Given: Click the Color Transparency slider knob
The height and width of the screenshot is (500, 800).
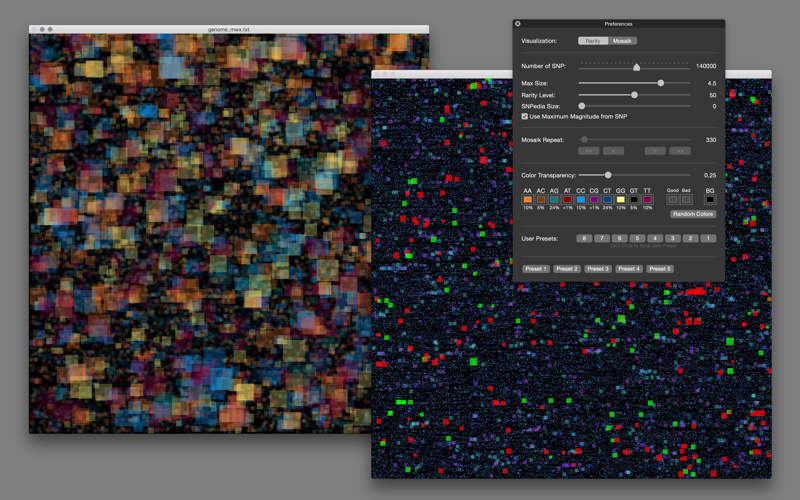Looking at the screenshot, I should click(x=608, y=175).
